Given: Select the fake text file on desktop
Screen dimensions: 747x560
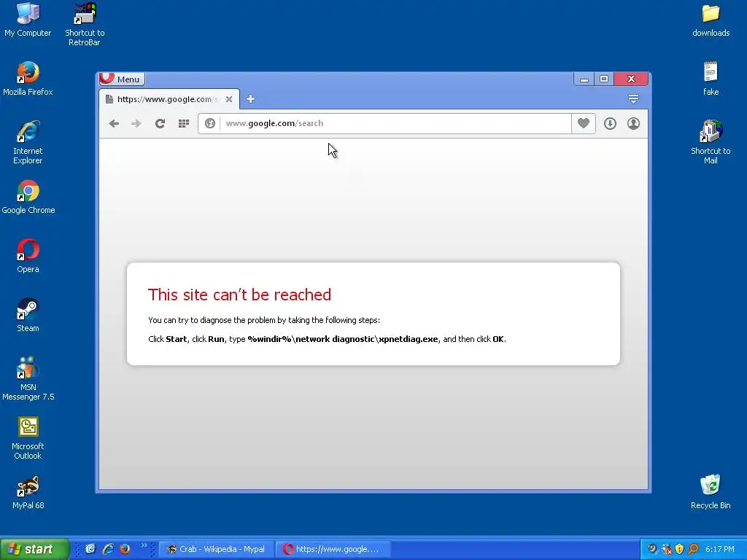Looking at the screenshot, I should click(711, 79).
